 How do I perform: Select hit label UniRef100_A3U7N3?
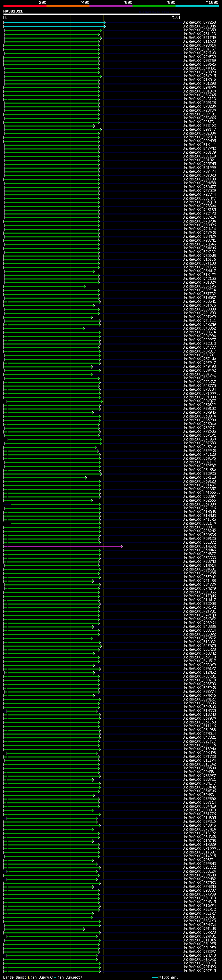[x=199, y=561]
